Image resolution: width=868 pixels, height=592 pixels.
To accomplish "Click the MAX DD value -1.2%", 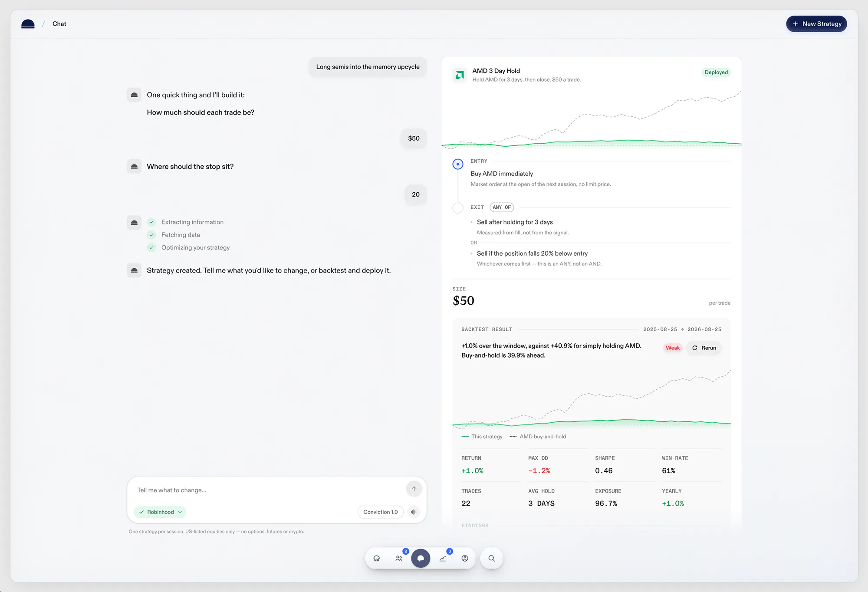I will 539,471.
